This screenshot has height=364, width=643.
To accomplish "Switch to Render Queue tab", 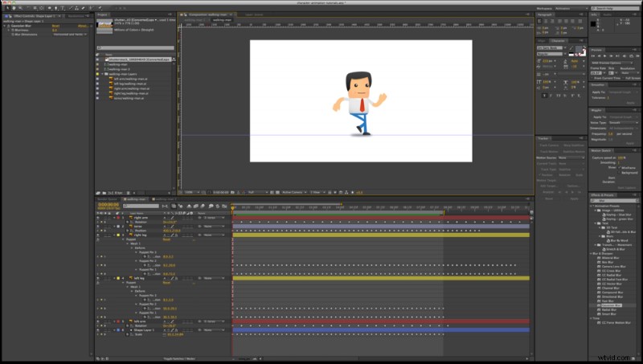I will pos(108,199).
